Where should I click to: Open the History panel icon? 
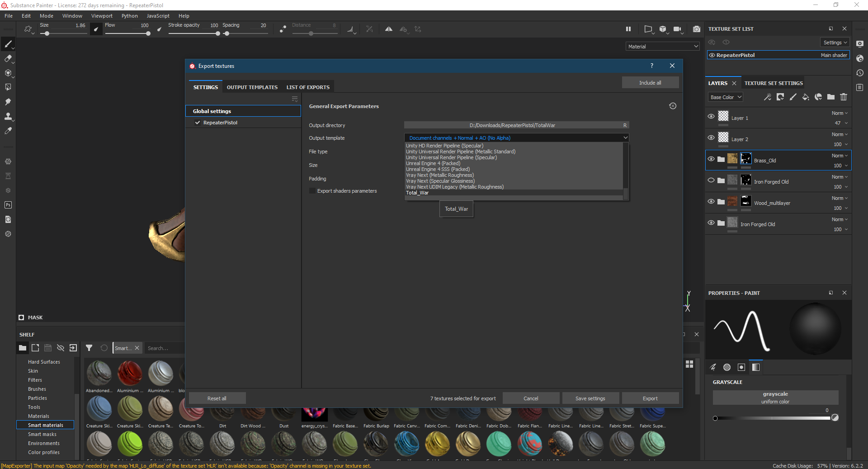860,73
